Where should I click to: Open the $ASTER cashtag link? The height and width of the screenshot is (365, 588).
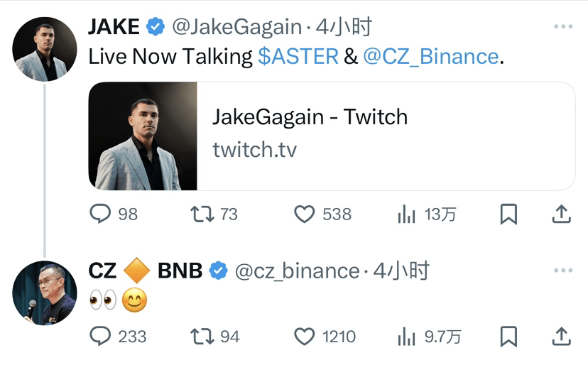(298, 57)
